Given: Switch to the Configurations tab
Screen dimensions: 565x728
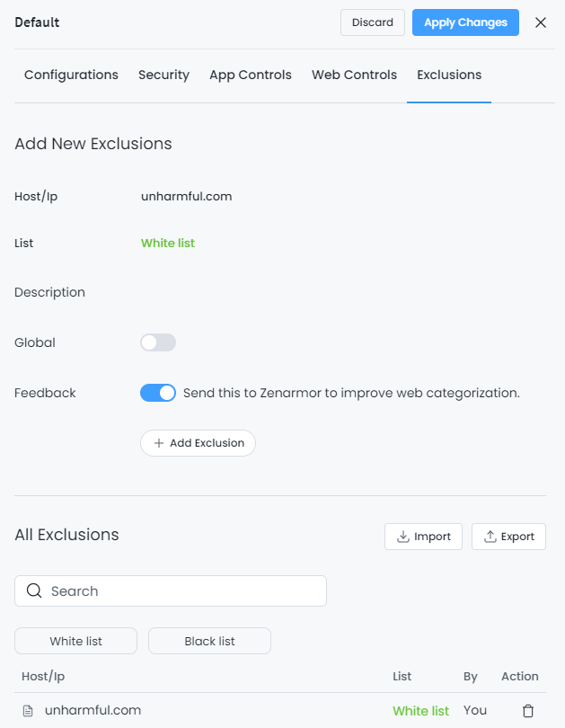Looking at the screenshot, I should pyautogui.click(x=71, y=75).
